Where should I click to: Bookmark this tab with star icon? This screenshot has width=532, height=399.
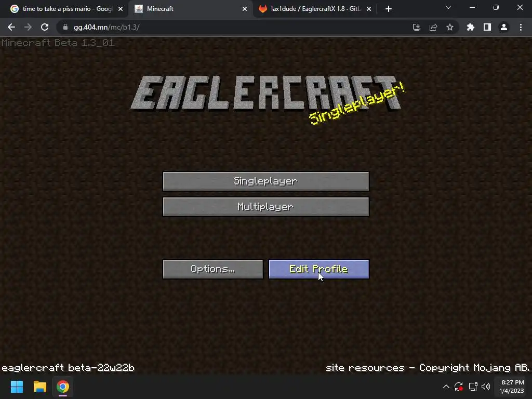pos(449,27)
